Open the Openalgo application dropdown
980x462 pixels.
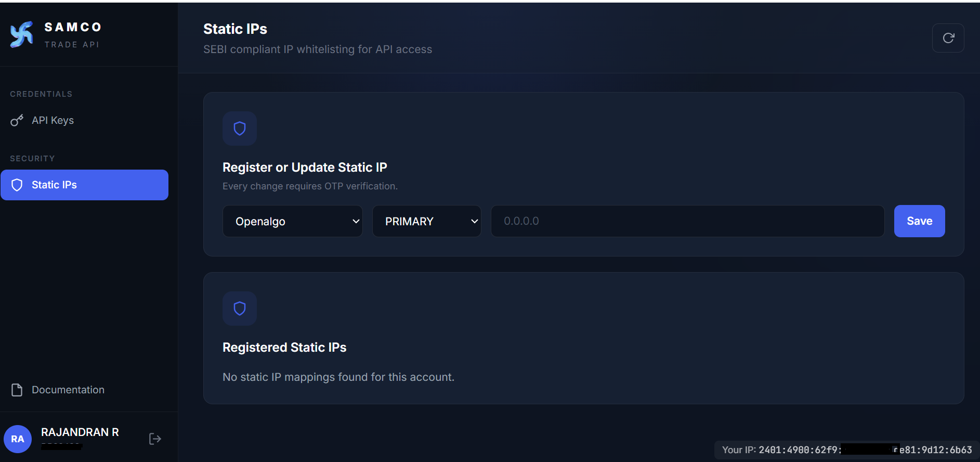click(293, 221)
